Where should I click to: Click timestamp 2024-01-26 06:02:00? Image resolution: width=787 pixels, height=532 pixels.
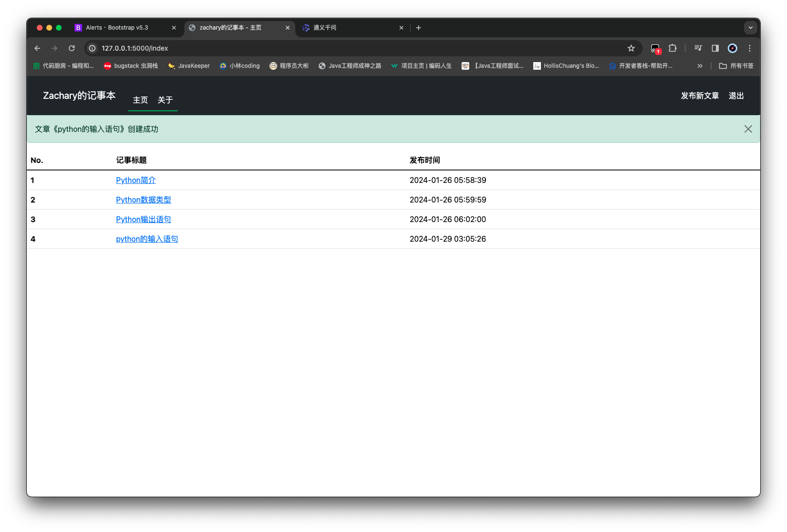[x=448, y=219]
